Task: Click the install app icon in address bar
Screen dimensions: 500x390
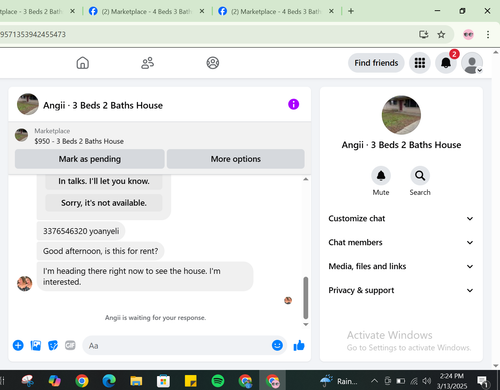Action: (423, 34)
